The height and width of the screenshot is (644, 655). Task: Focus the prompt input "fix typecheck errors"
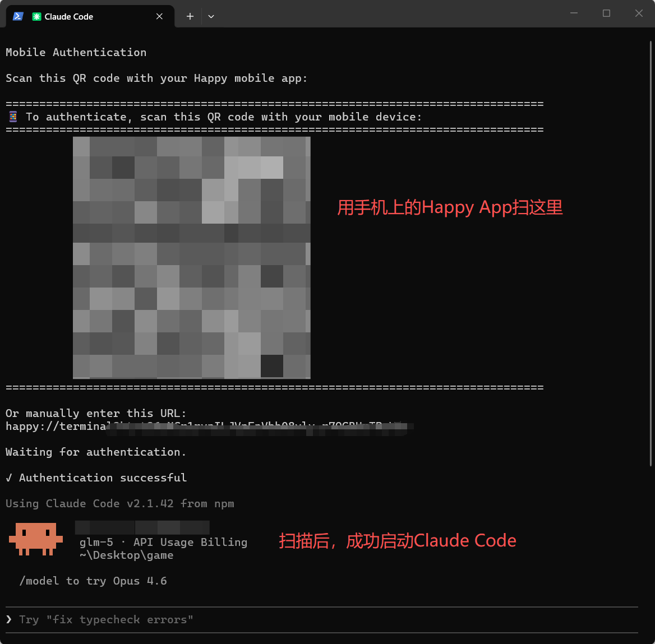[x=322, y=620]
